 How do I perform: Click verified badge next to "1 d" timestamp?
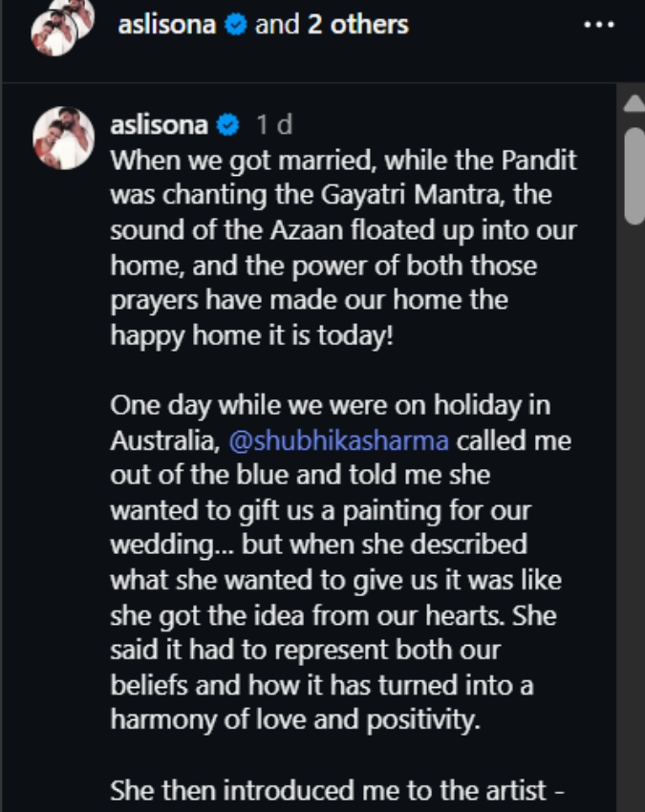[x=228, y=125]
